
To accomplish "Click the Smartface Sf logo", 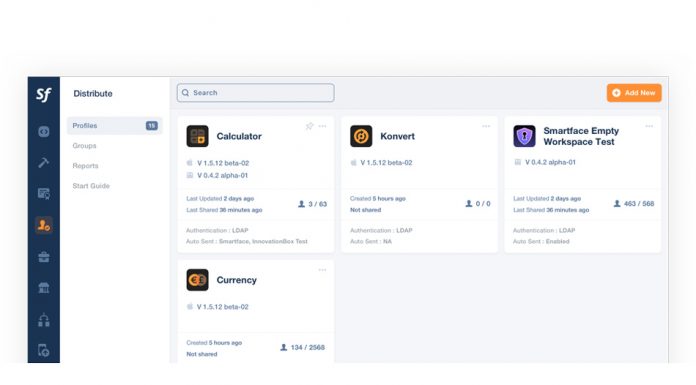I will click(44, 95).
